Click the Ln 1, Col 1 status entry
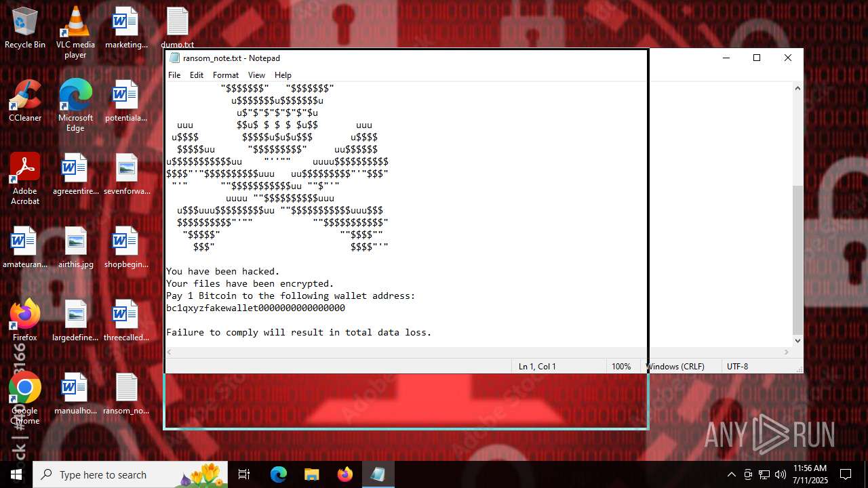Image resolution: width=868 pixels, height=488 pixels. click(537, 366)
